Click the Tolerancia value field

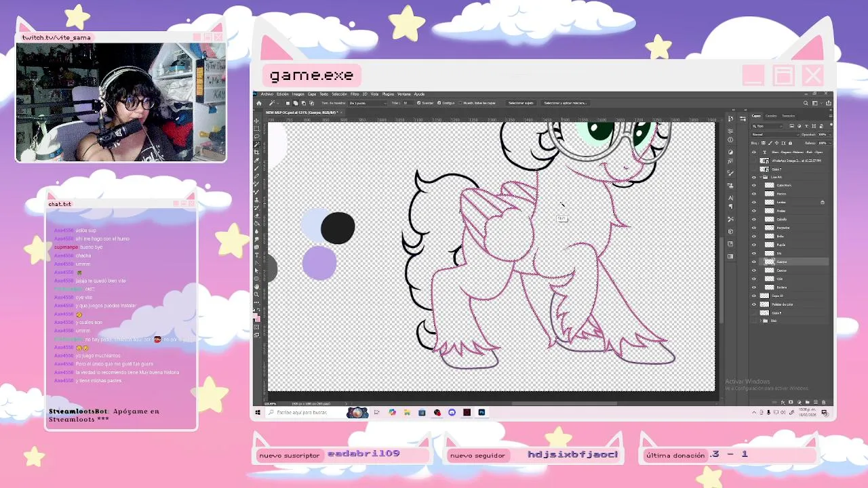(x=407, y=103)
